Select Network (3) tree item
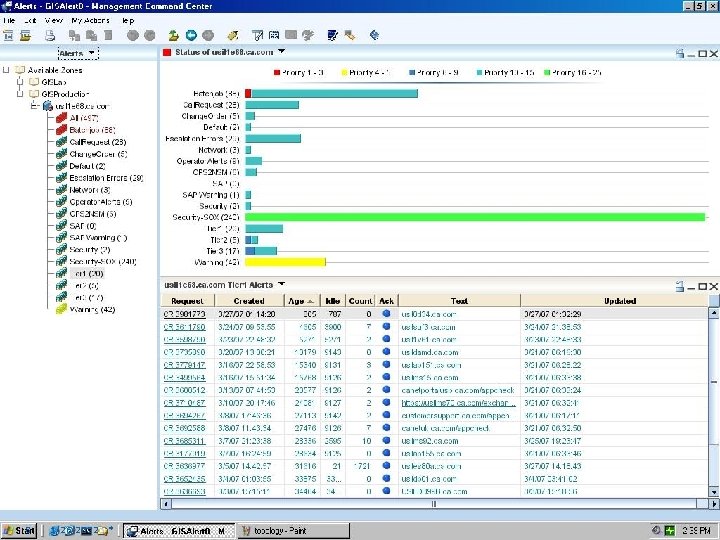The width and height of the screenshot is (720, 540). (90, 190)
